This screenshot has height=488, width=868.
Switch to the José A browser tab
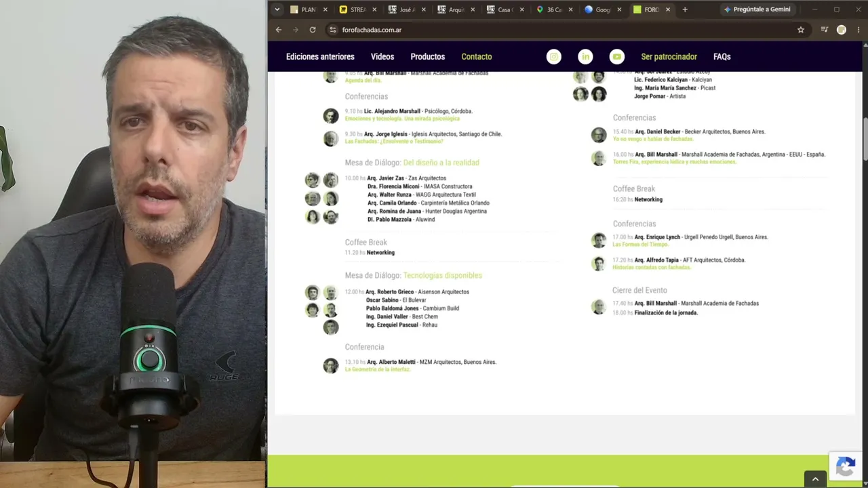(x=407, y=9)
